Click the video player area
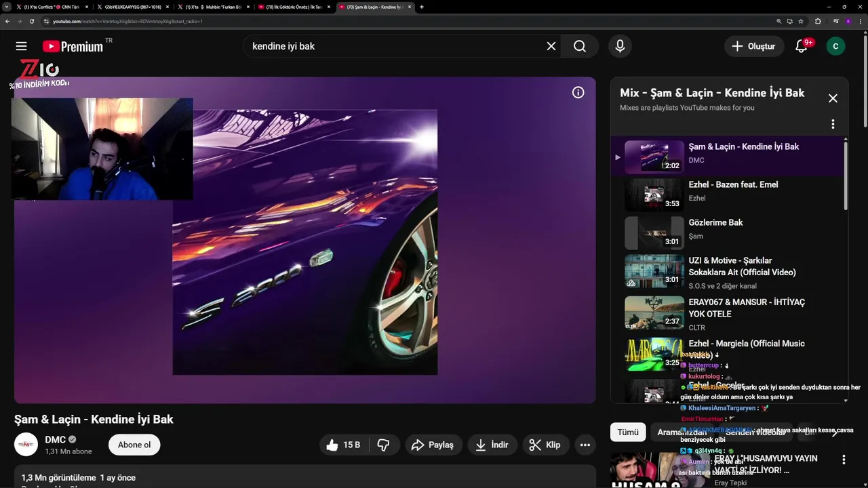Image resolution: width=868 pixels, height=488 pixels. point(304,240)
